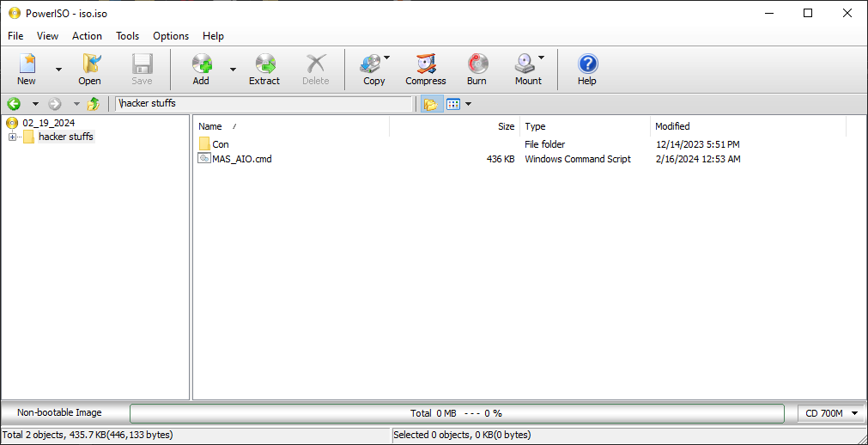Toggle the folder tree pane button
The height and width of the screenshot is (445, 868).
pos(431,104)
